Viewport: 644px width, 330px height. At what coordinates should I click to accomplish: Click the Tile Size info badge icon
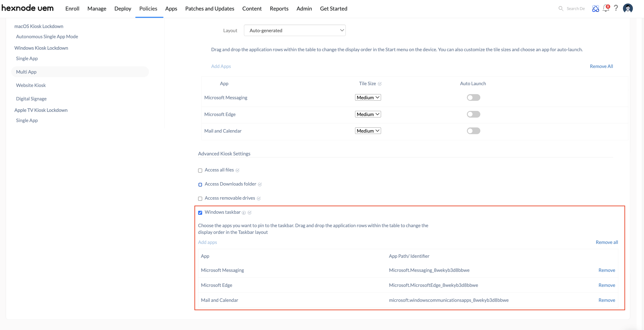click(379, 84)
